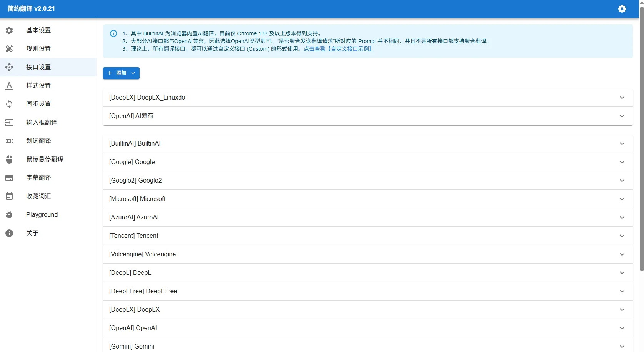644x352 pixels.
Task: Expand the DeepLX_Linuxdo interface row
Action: 368,98
